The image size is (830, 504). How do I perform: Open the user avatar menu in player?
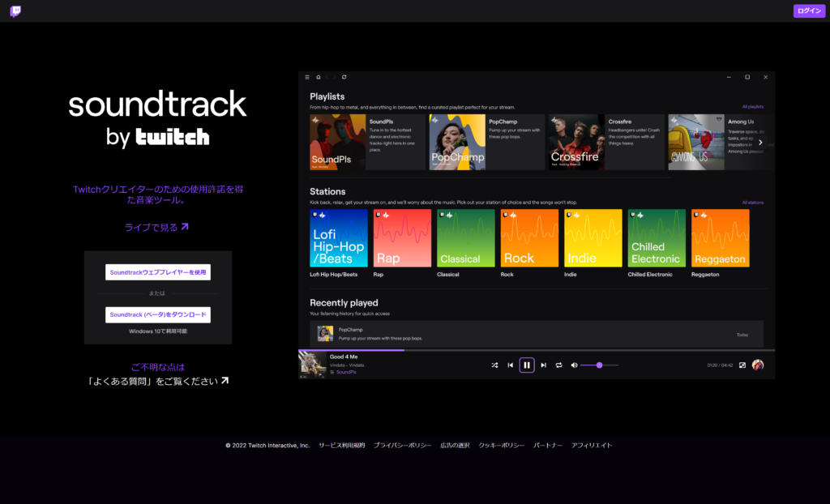coord(758,365)
